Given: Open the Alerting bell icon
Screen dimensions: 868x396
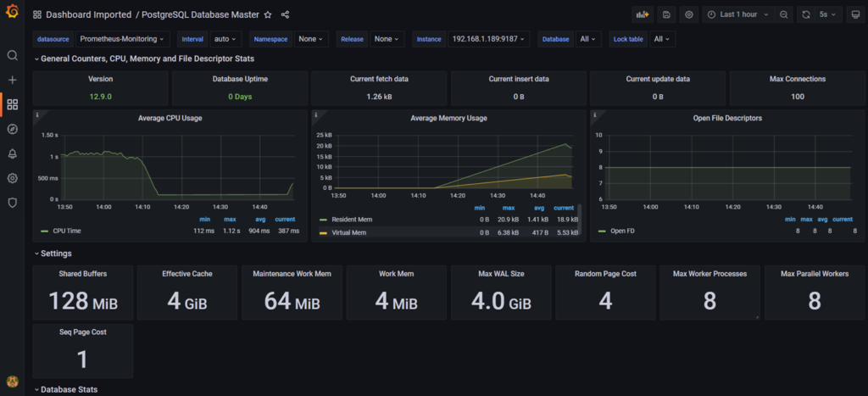Looking at the screenshot, I should [12, 154].
